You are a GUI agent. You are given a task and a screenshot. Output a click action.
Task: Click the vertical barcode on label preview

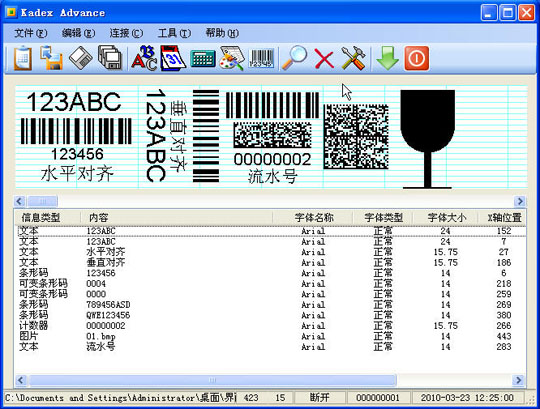[x=206, y=136]
